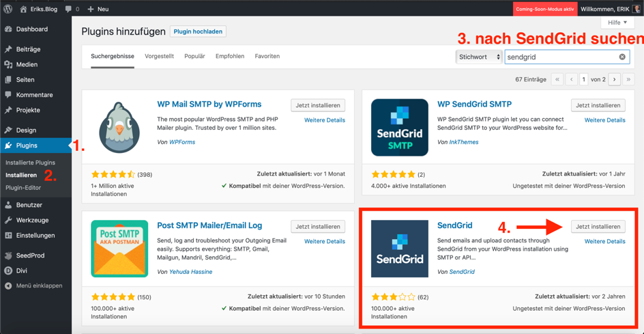Click the Einstellungen settings icon
This screenshot has width=644, height=334.
click(x=8, y=236)
